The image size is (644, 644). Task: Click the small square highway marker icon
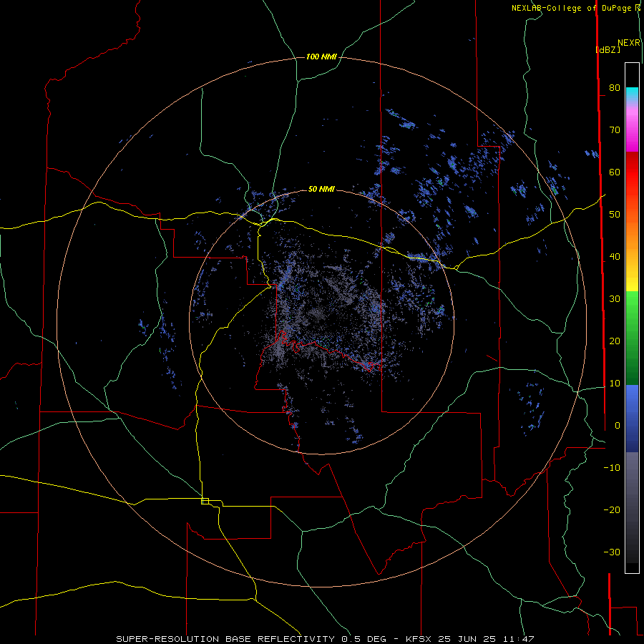click(x=205, y=501)
